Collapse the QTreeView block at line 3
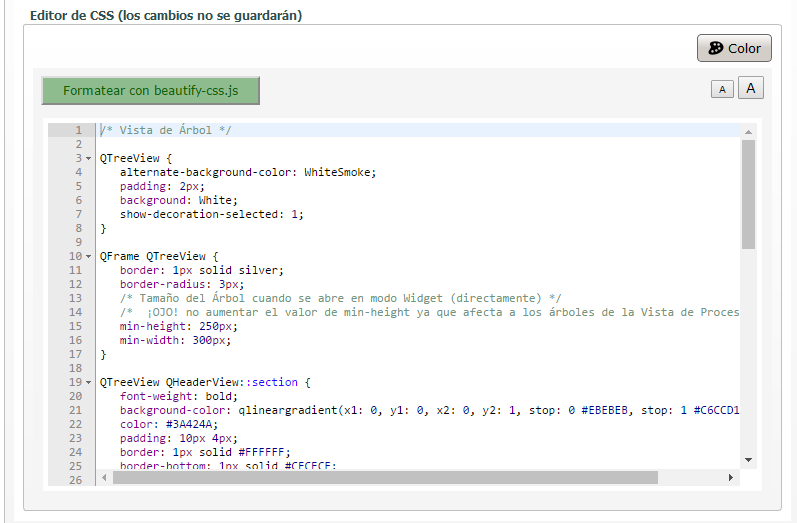Viewport: 797px width, 523px height. pos(88,159)
